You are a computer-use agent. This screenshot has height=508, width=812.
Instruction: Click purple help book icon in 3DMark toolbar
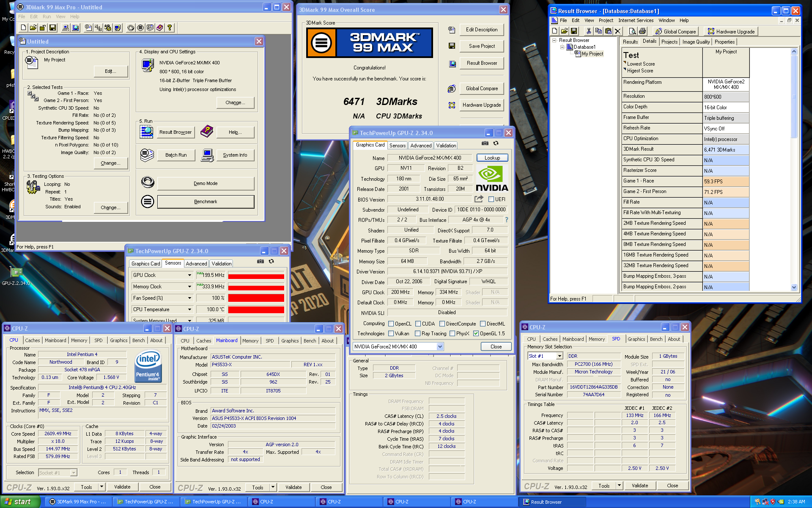pos(160,28)
